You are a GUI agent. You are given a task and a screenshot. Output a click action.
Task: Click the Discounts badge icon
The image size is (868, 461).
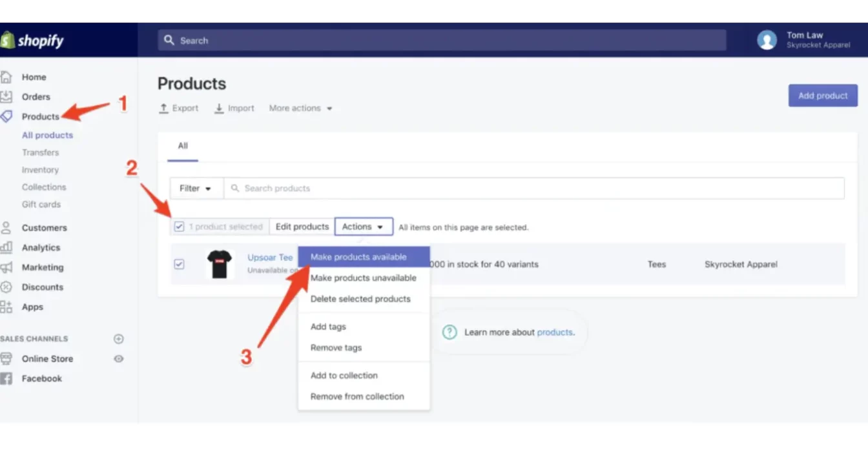click(6, 287)
